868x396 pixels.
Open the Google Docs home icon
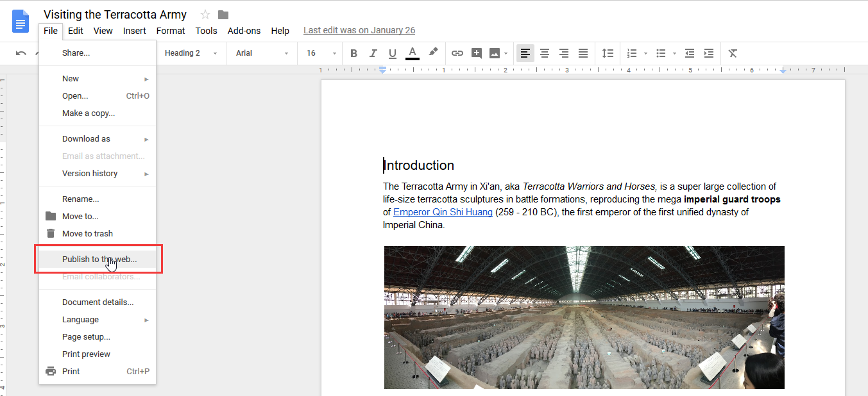pos(21,21)
